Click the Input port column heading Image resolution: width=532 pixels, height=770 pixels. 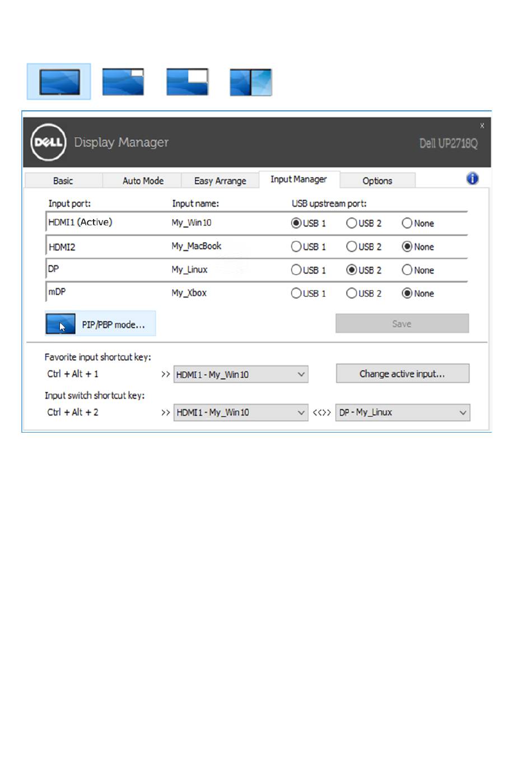[x=69, y=203]
